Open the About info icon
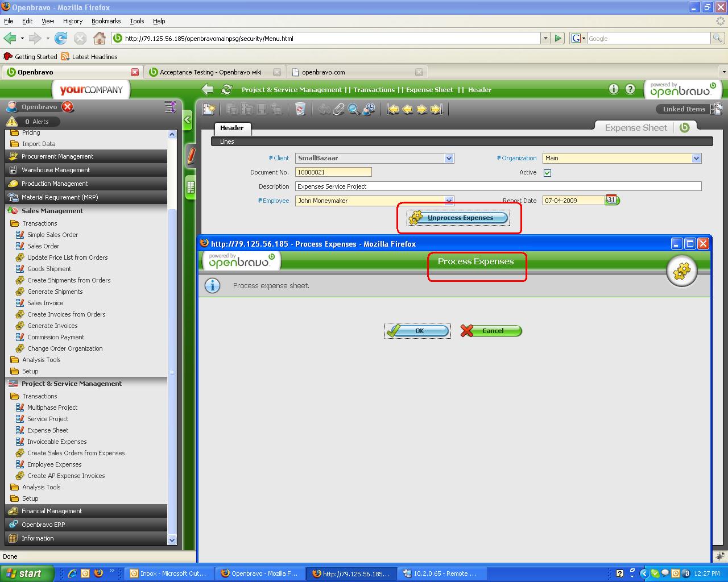 (x=613, y=89)
